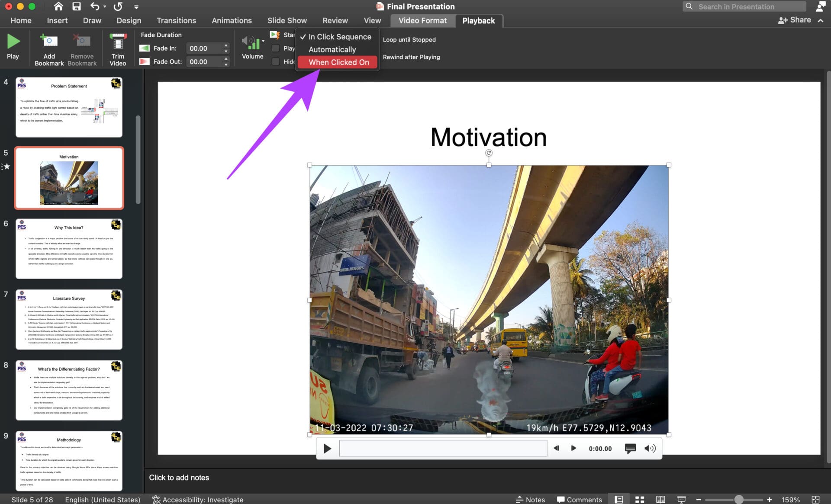Click the Save icon in title bar
831x504 pixels.
77,6
